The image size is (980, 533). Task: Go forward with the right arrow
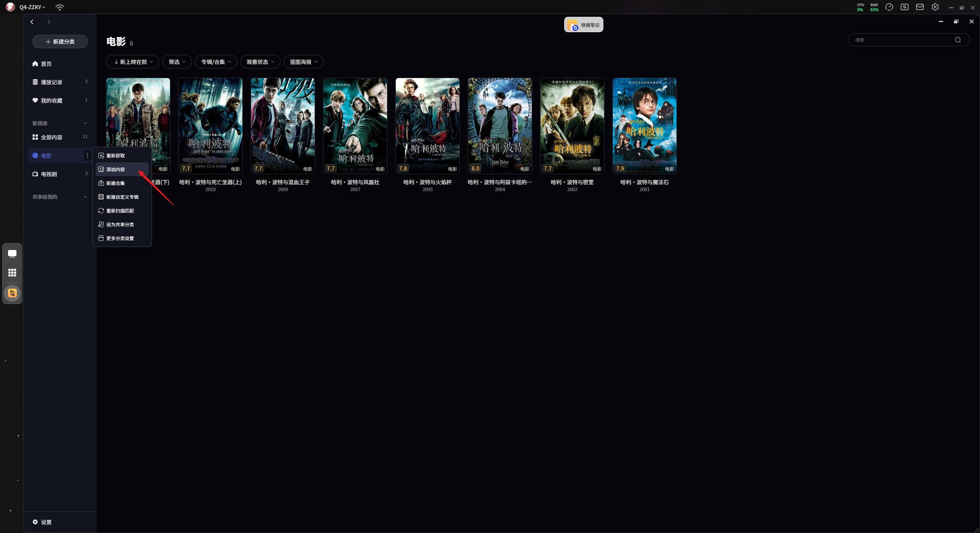click(x=49, y=22)
